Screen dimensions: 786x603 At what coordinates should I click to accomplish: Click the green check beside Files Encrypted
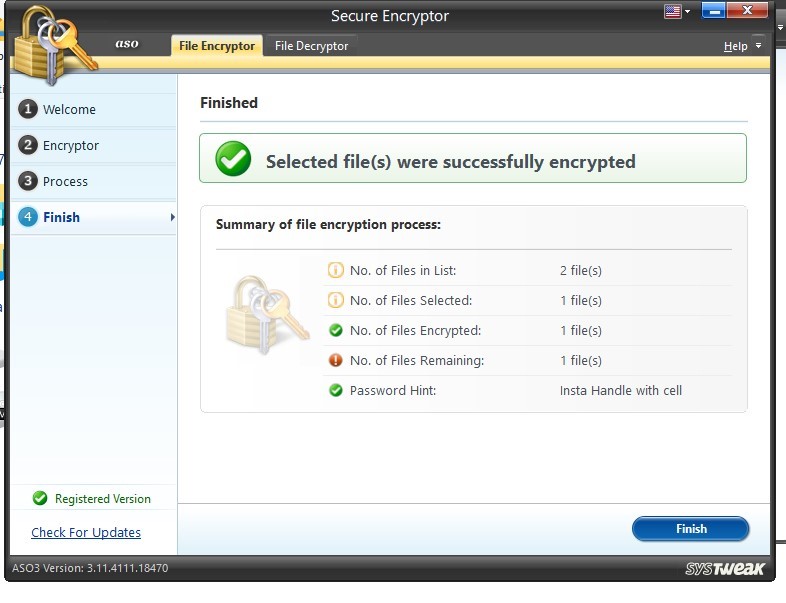pyautogui.click(x=335, y=330)
